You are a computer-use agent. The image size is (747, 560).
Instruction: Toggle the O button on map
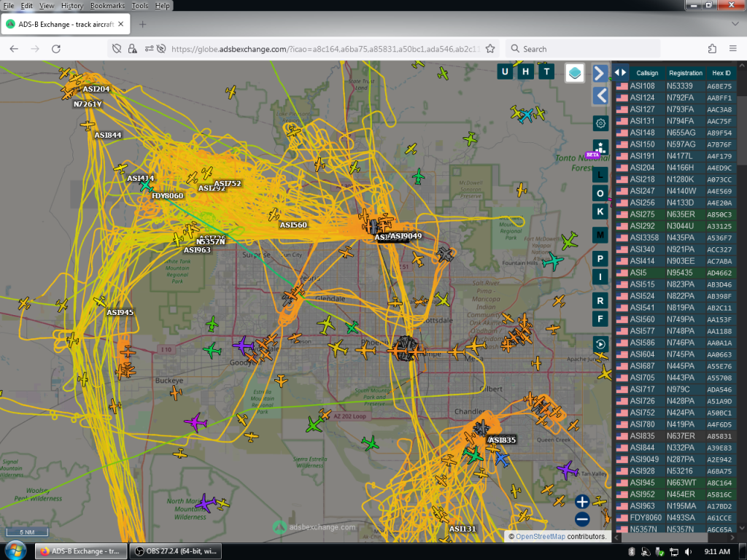point(600,193)
